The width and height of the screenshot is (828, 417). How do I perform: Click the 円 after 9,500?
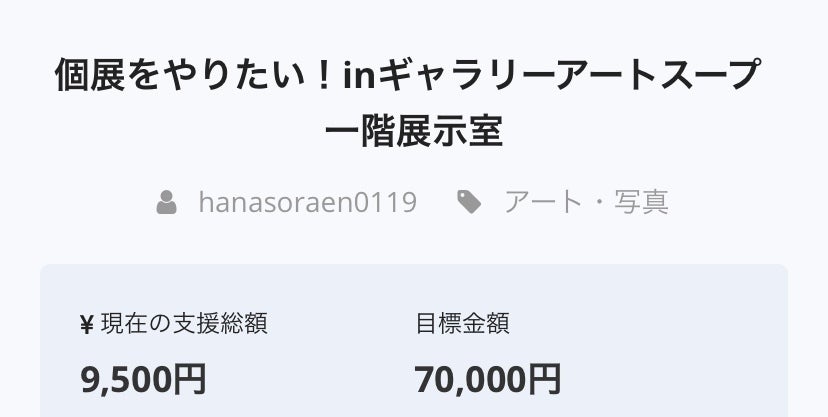pyautogui.click(x=189, y=379)
